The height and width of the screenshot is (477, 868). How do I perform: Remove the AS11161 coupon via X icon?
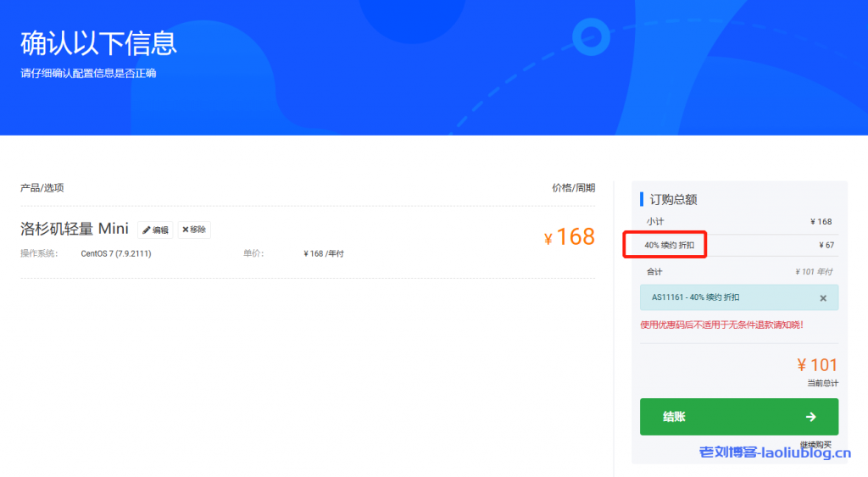822,298
